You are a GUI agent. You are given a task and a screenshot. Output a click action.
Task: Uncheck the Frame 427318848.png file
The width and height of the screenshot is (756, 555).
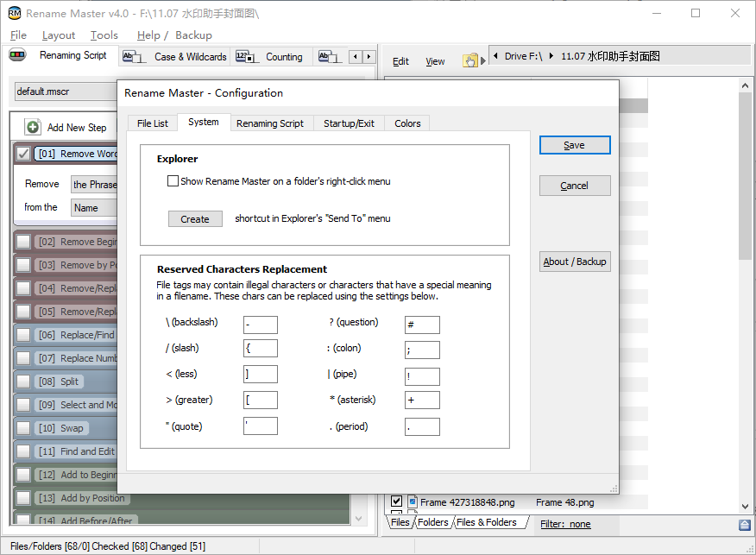coord(397,501)
